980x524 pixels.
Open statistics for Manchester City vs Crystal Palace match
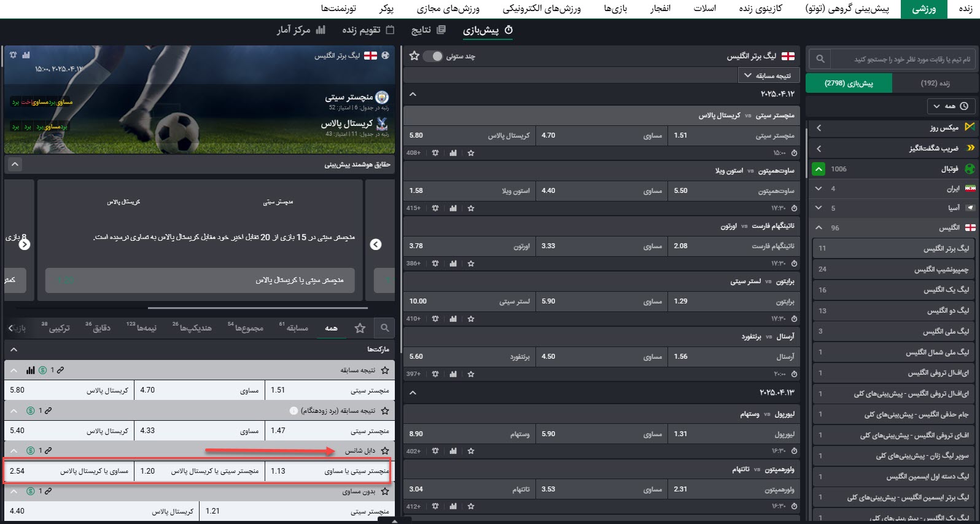(x=453, y=153)
